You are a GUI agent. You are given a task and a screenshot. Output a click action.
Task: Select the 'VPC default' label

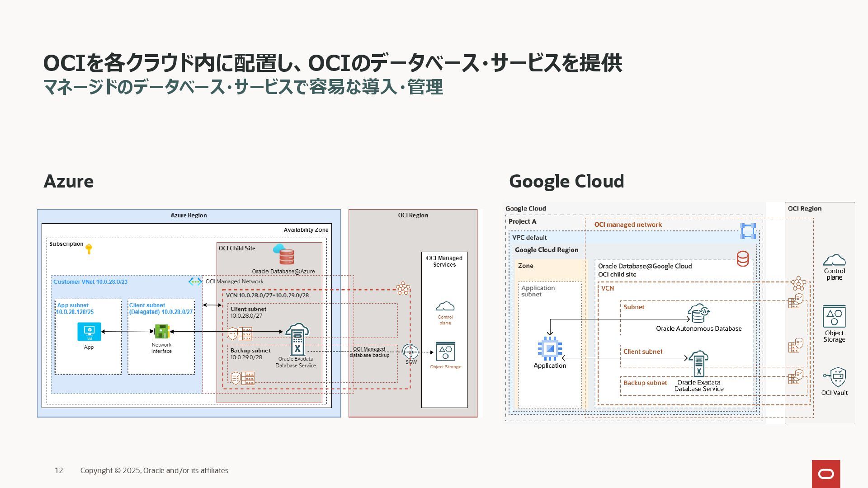point(529,237)
